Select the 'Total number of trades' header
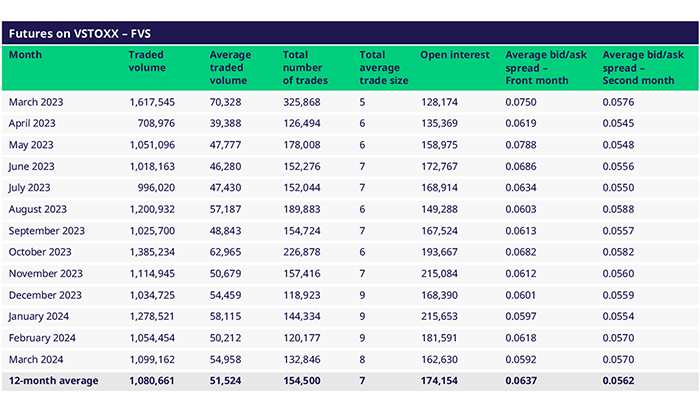This screenshot has height=414, width=700. coord(306,67)
